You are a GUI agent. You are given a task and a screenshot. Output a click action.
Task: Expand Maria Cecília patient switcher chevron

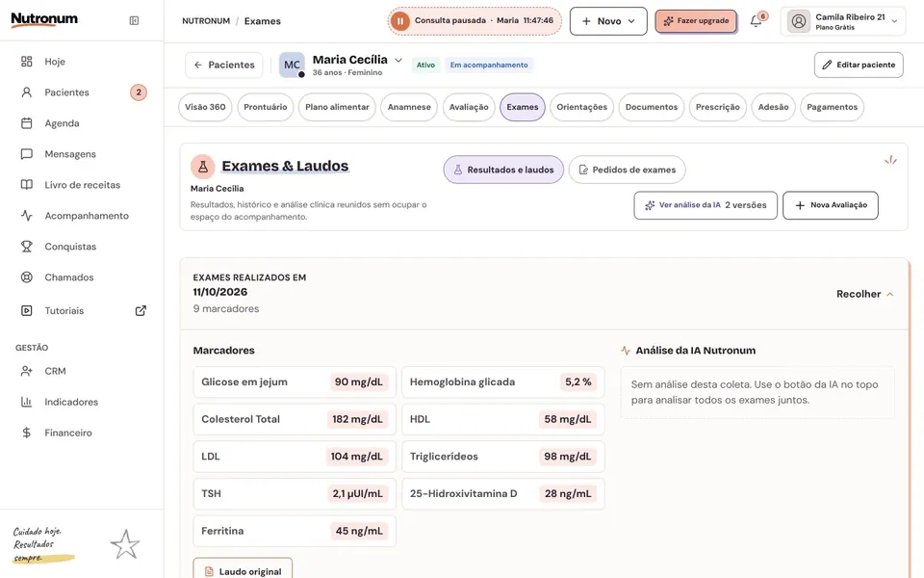click(398, 60)
